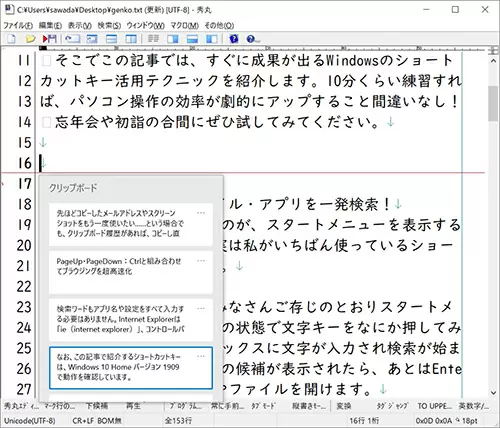The height and width of the screenshot is (428, 500).
Task: Click the TO UPPE... function key button
Action: [x=435, y=406]
